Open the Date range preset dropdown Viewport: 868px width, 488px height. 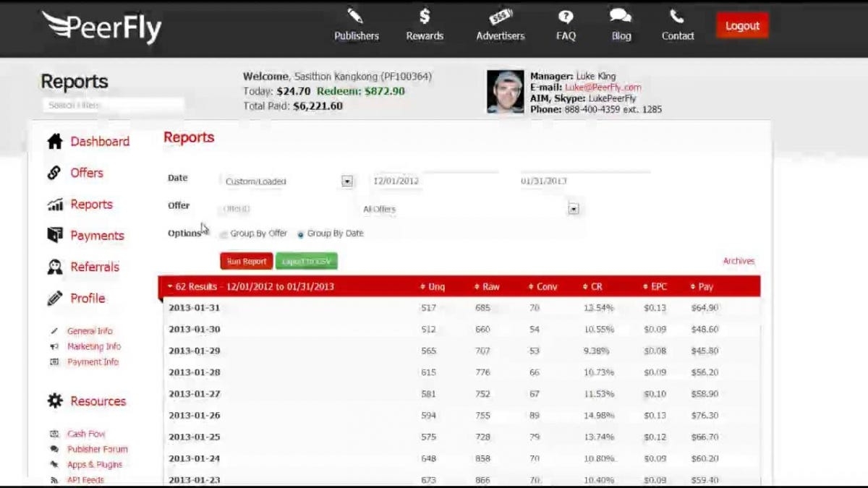[x=347, y=181]
